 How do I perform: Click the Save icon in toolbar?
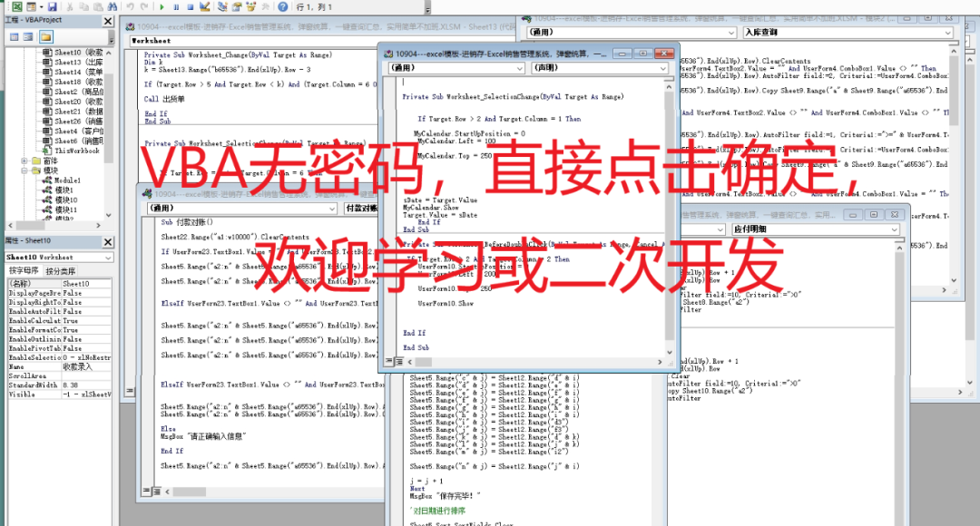pyautogui.click(x=53, y=7)
